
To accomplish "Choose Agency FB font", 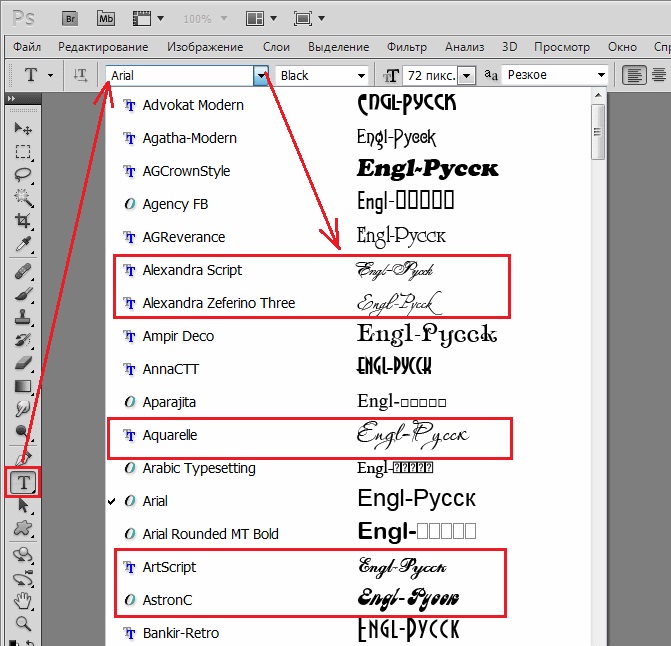I will point(348,204).
